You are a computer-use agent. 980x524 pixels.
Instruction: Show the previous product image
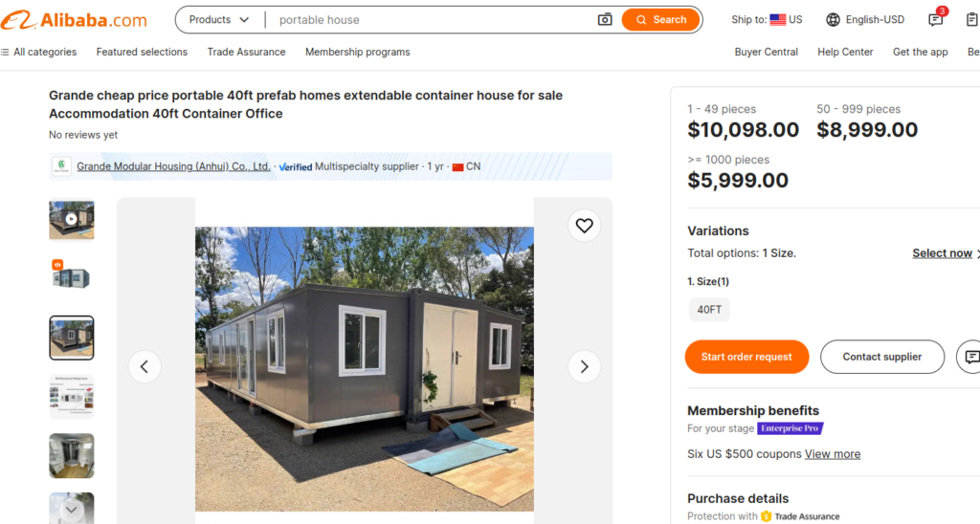(x=145, y=366)
